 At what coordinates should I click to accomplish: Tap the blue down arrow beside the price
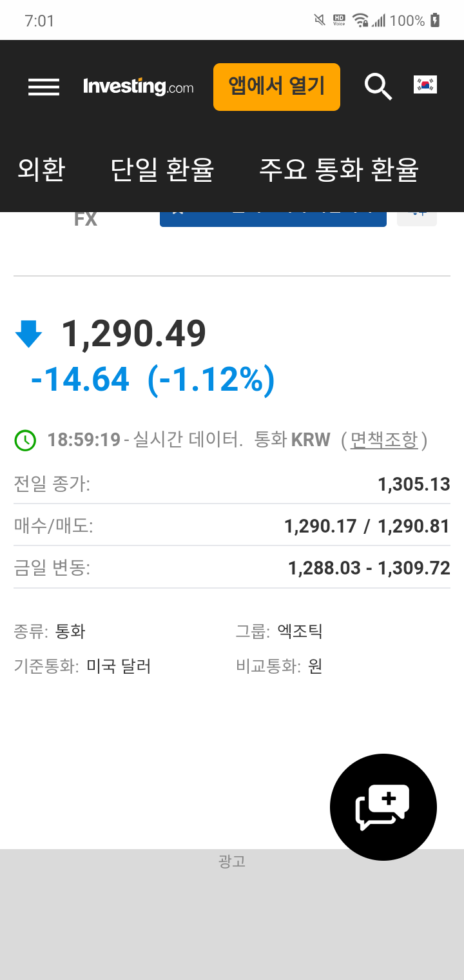pos(27,333)
